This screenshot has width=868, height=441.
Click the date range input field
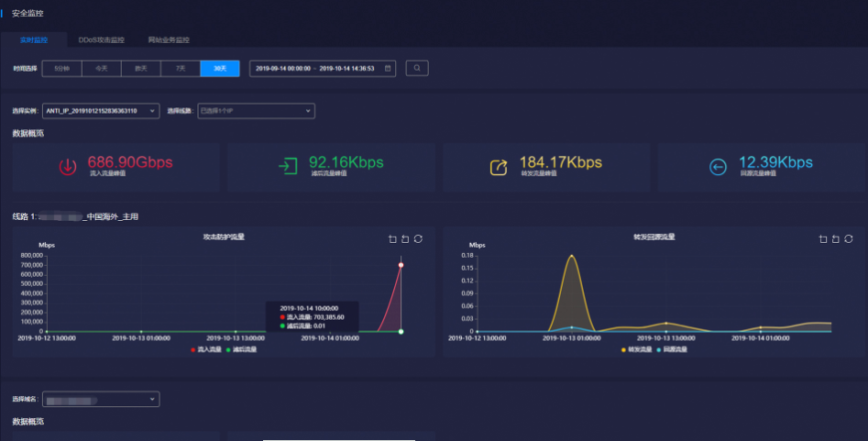coord(316,68)
